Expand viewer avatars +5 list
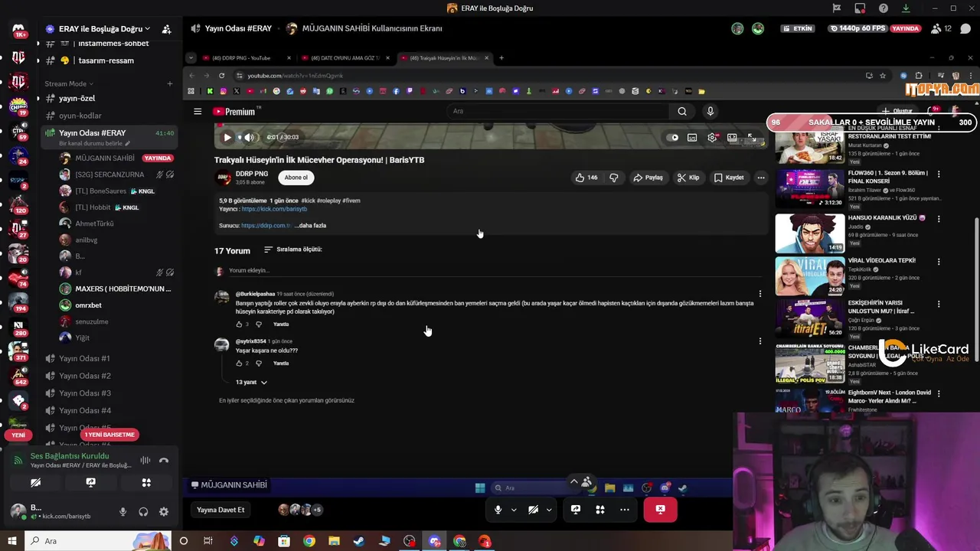The width and height of the screenshot is (980, 551). tap(317, 510)
